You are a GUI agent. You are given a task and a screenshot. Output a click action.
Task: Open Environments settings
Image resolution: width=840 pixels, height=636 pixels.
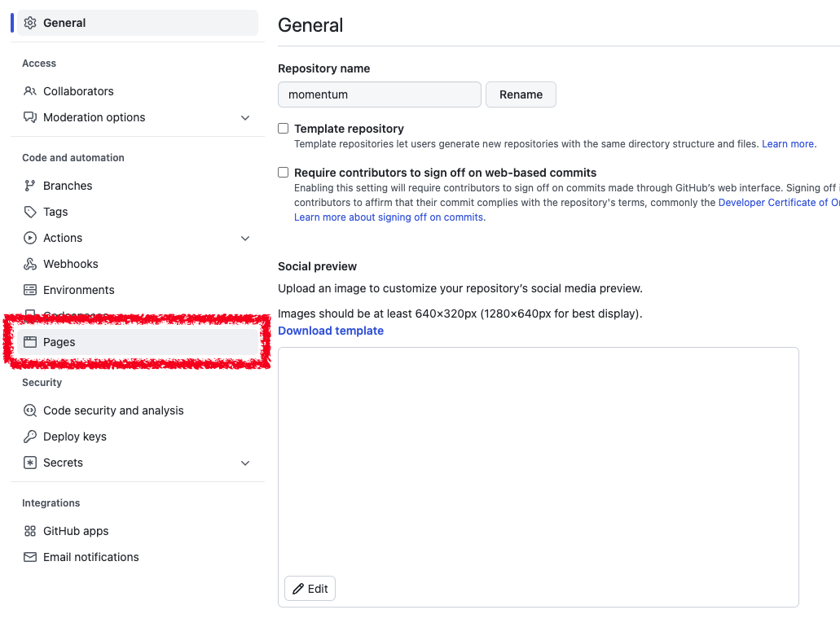(x=137, y=290)
